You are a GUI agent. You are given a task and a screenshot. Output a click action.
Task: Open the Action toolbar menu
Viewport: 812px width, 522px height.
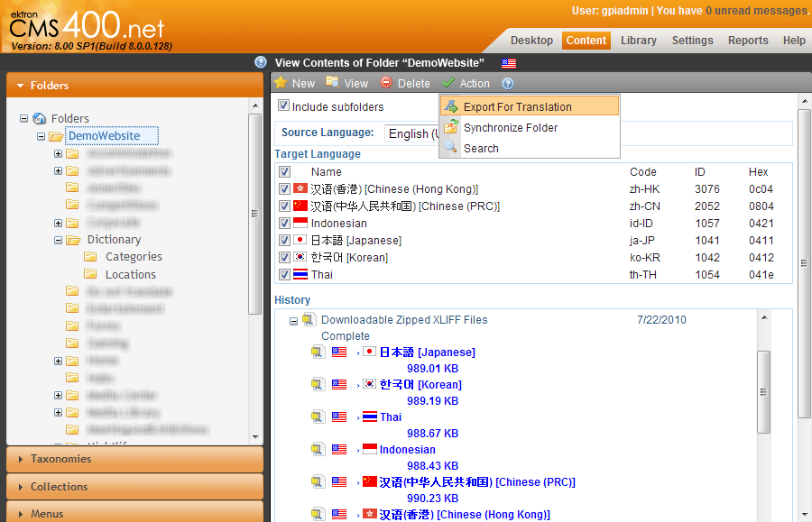[x=466, y=83]
